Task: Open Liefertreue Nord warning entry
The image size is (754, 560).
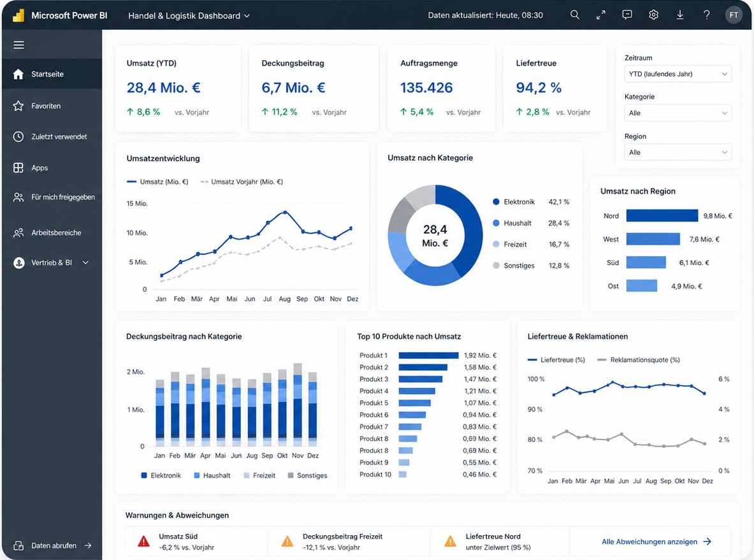Action: click(500, 542)
